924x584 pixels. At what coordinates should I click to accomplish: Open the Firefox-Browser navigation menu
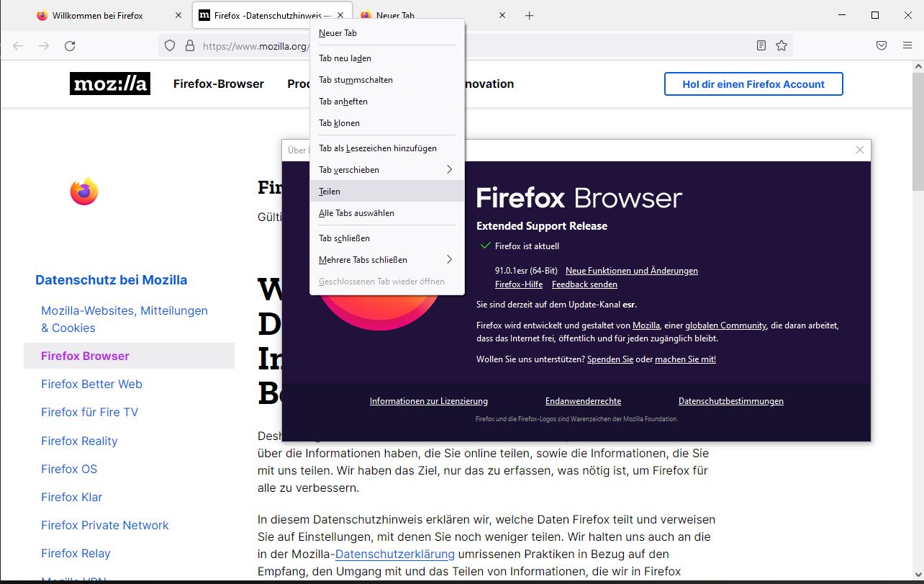pyautogui.click(x=219, y=84)
